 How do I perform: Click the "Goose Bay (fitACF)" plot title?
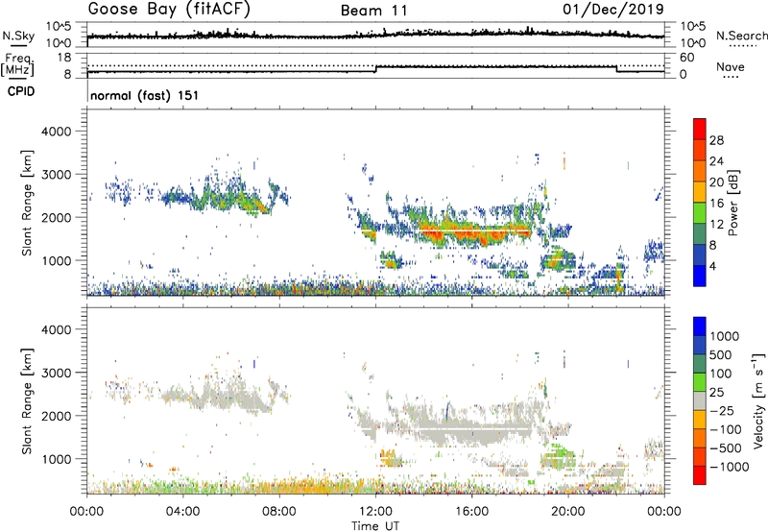tap(169, 10)
